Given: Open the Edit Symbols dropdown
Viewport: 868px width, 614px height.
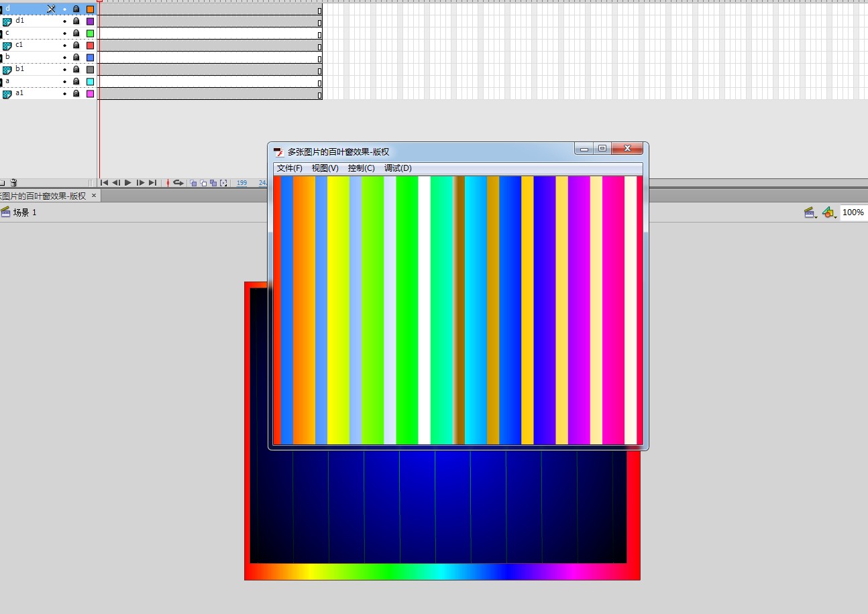Looking at the screenshot, I should pos(829,212).
